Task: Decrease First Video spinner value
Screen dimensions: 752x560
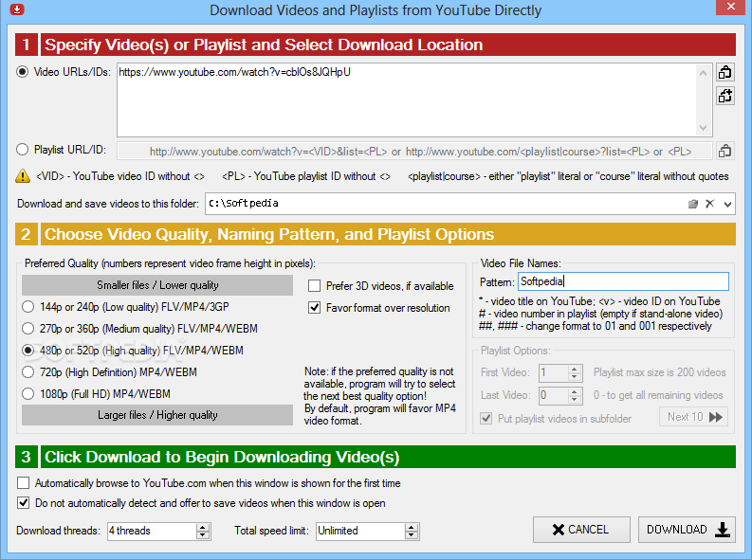Action: pos(575,377)
